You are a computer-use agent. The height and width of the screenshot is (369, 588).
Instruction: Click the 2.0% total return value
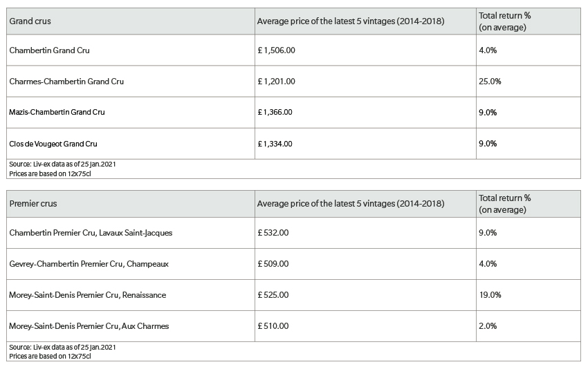488,326
